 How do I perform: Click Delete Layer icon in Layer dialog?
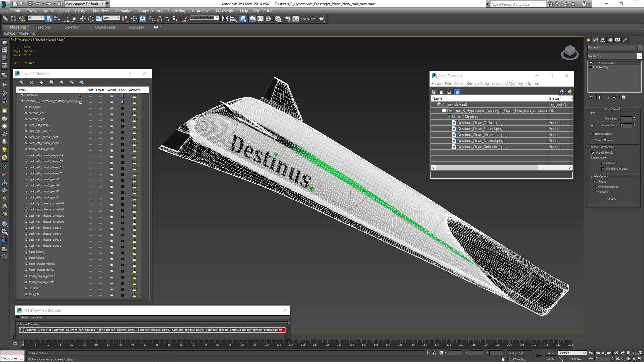tap(31, 82)
